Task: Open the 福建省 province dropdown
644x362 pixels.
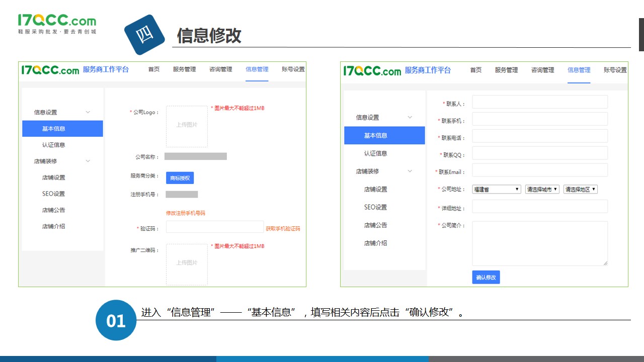Action: (x=496, y=190)
